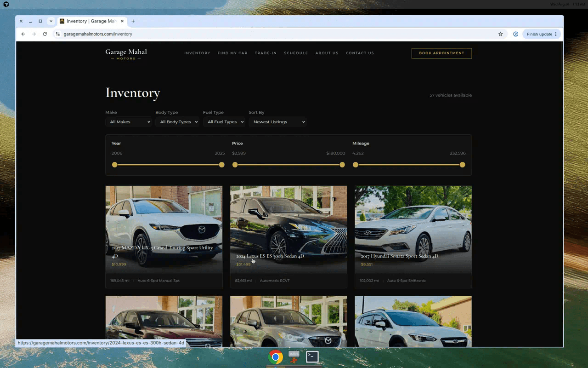Open the Inventory nav menu item
588x368 pixels.
pos(197,53)
